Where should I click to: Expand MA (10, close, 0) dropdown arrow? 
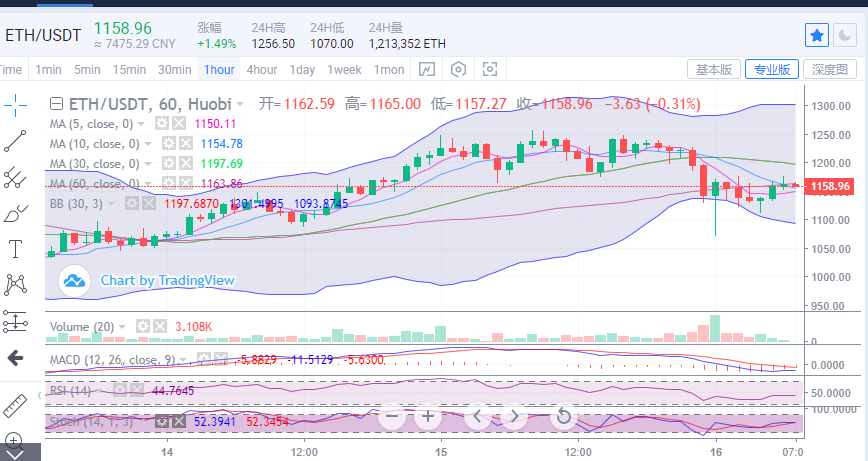coord(148,144)
